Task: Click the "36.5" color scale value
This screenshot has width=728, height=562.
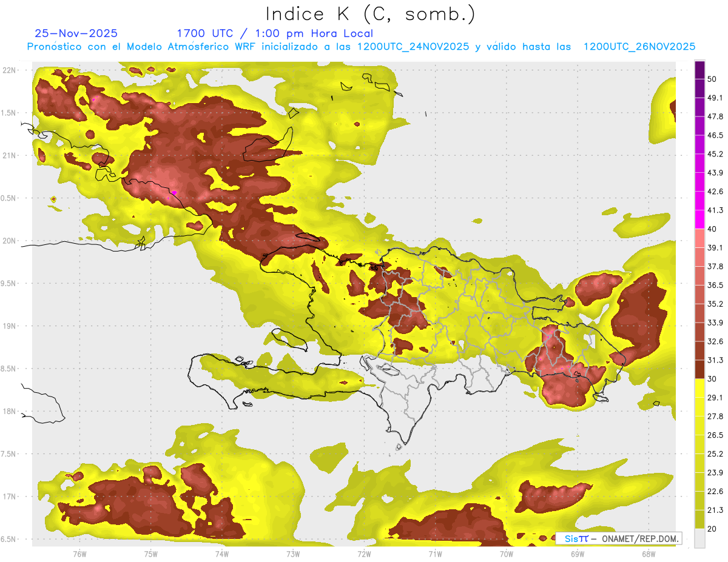Action: pyautogui.click(x=715, y=285)
